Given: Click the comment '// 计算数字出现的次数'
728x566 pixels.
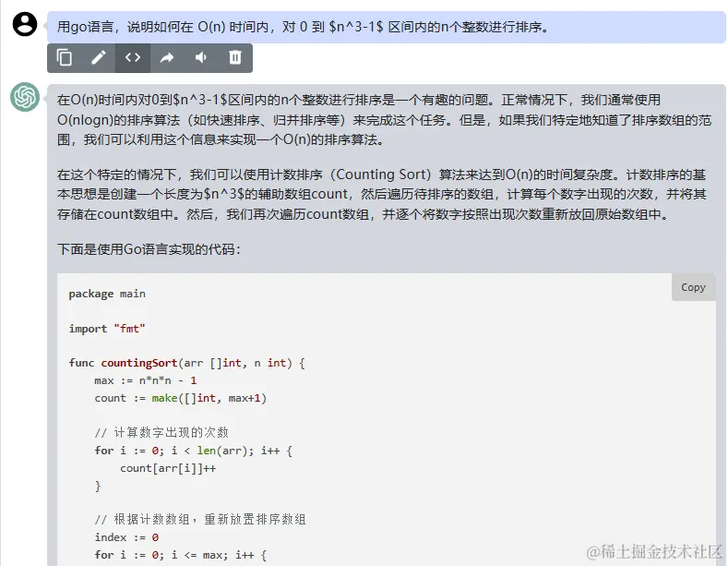Looking at the screenshot, I should pyautogui.click(x=161, y=433).
